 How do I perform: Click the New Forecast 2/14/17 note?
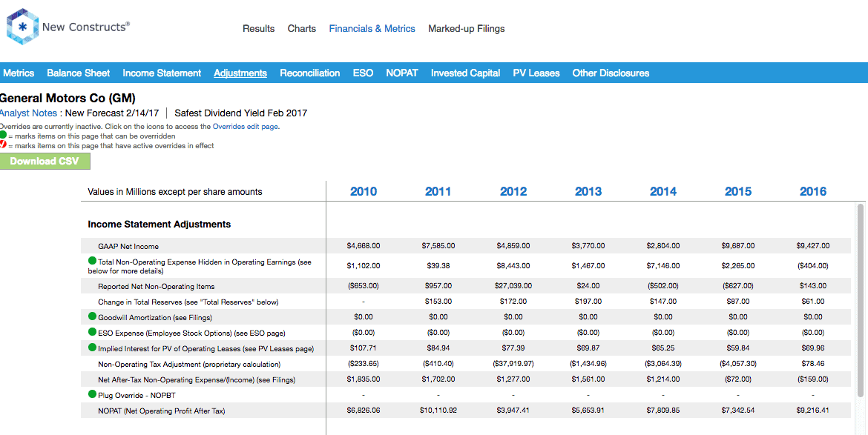(x=112, y=113)
